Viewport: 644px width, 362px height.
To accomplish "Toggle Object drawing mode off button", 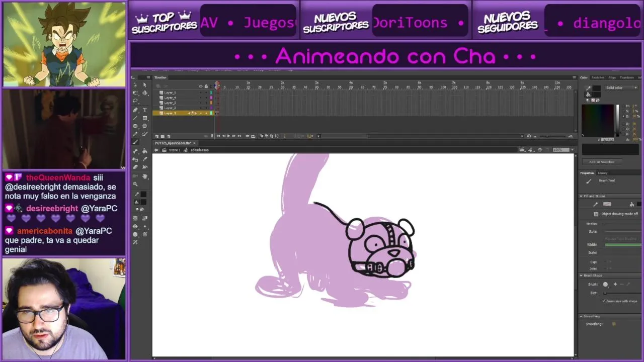I will (596, 214).
